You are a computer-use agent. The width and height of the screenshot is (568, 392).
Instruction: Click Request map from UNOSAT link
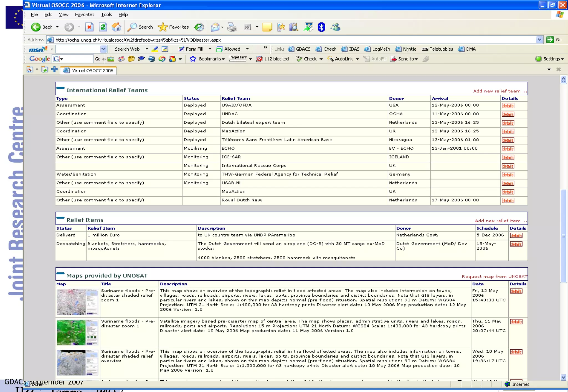(x=494, y=276)
